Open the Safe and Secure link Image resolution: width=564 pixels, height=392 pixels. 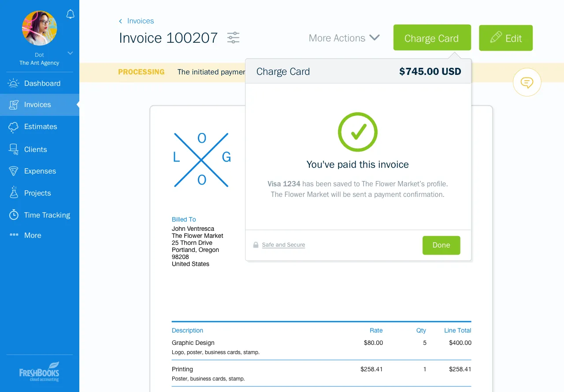coord(283,245)
